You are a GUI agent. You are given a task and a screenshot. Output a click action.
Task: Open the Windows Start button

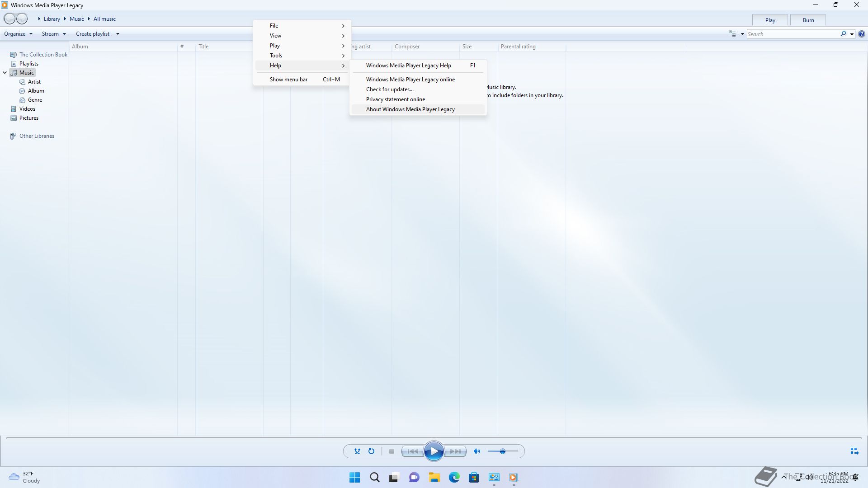click(355, 478)
